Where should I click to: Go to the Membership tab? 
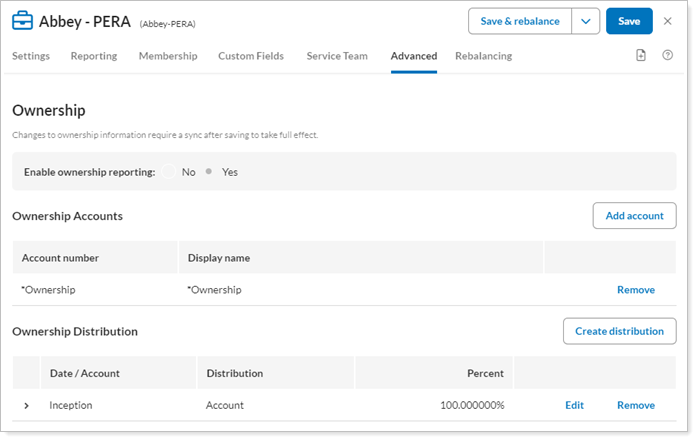168,56
